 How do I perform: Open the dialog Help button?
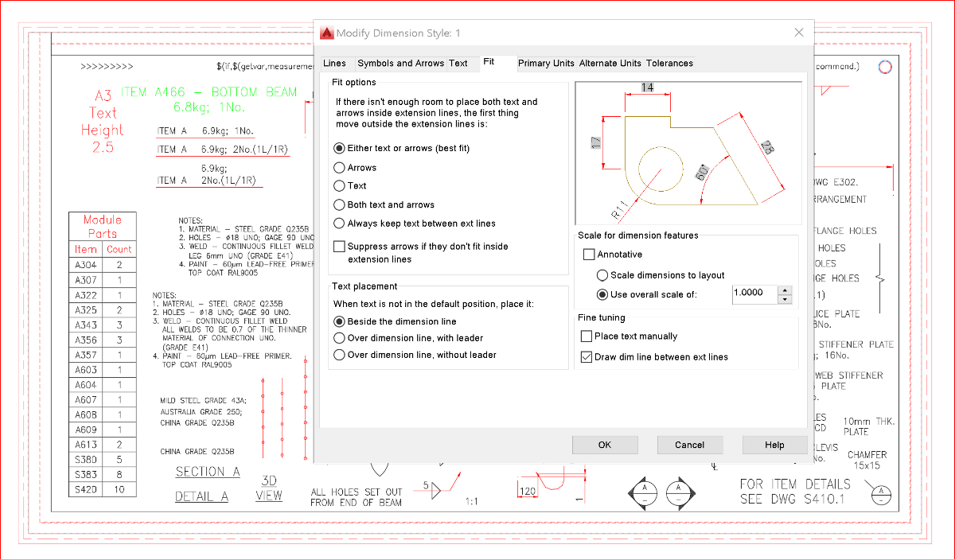(774, 445)
